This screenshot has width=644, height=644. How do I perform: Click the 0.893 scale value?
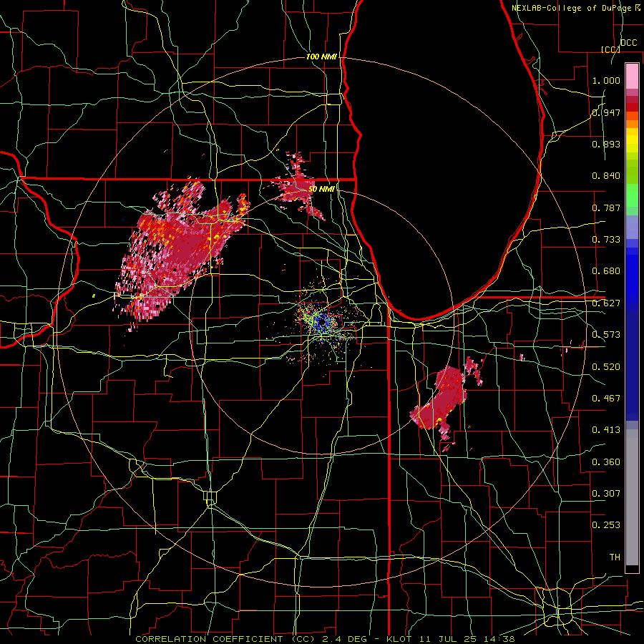[606, 144]
